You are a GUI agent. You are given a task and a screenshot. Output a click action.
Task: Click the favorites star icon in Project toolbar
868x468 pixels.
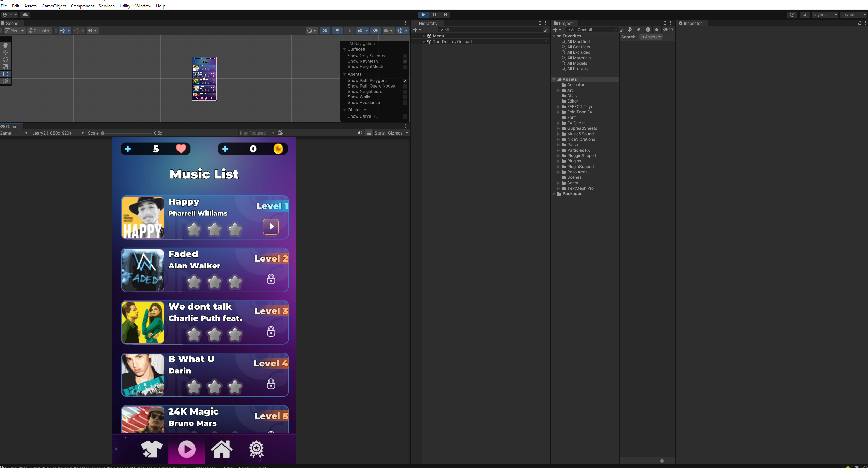coord(657,30)
